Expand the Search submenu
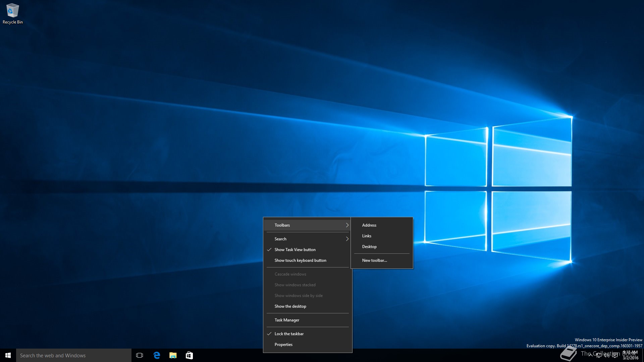 point(308,239)
